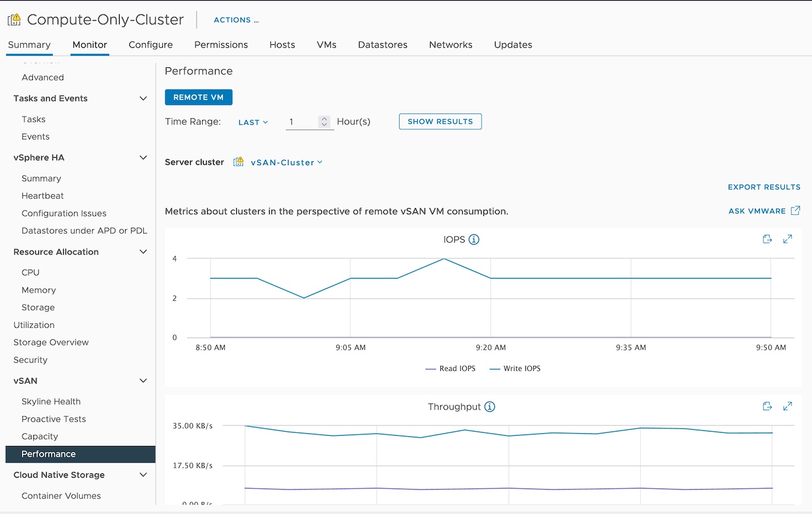Viewport: 812px width, 514px height.
Task: Maximize the Throughput chart
Action: (788, 406)
